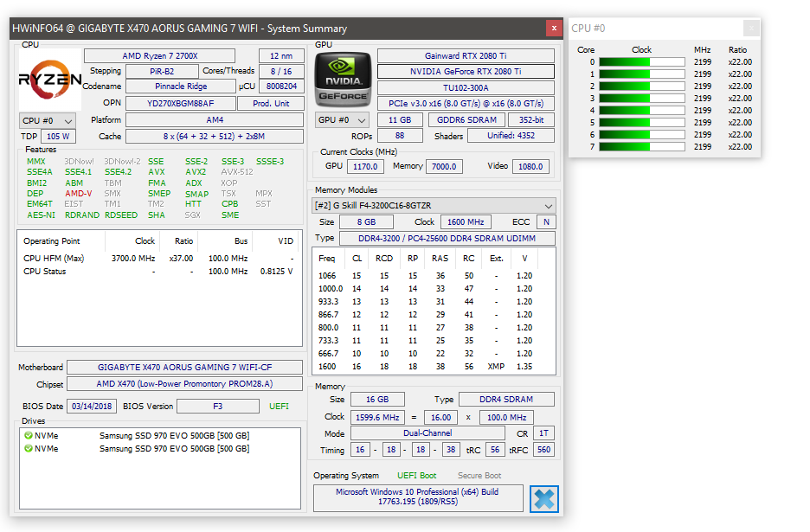Click the second NVMe drive status icon
Image resolution: width=810 pixels, height=532 pixels.
29,448
